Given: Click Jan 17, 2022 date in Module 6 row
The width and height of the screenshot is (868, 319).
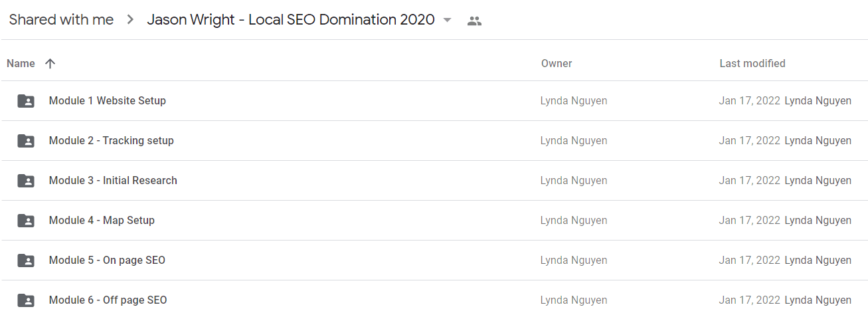Looking at the screenshot, I should (x=749, y=300).
